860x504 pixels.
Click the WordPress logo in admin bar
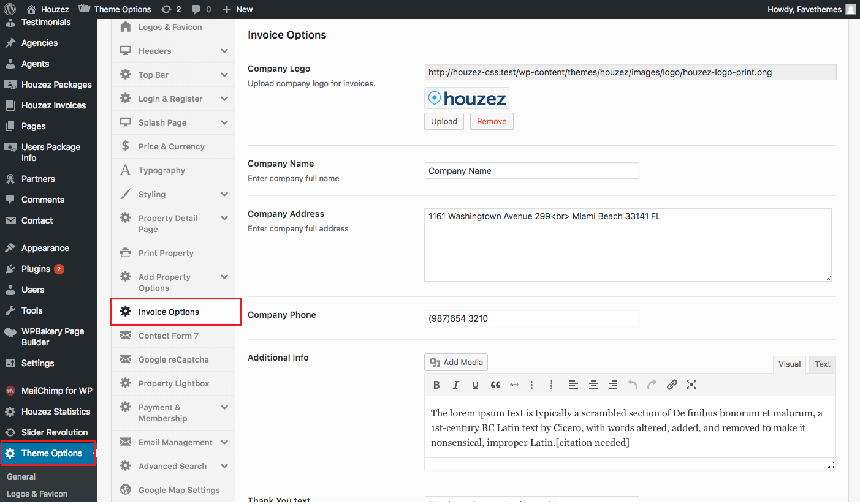(10, 9)
